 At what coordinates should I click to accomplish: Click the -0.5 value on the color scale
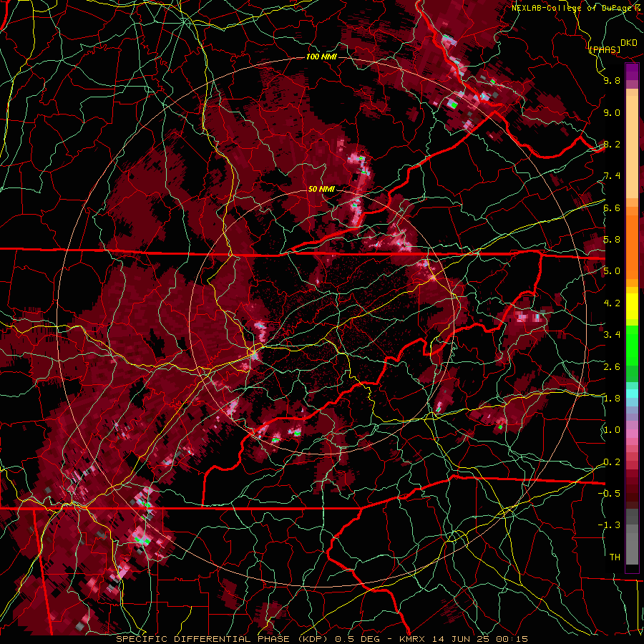[x=609, y=494]
